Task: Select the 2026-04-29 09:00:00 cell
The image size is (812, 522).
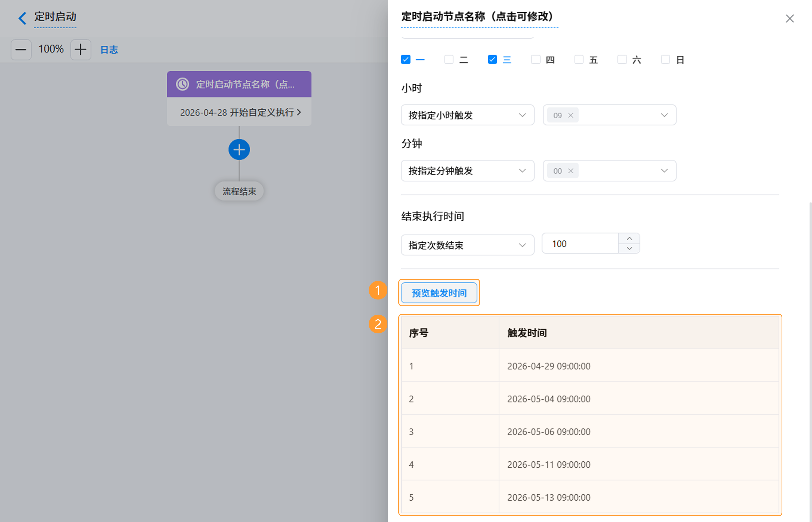Action: tap(639, 366)
